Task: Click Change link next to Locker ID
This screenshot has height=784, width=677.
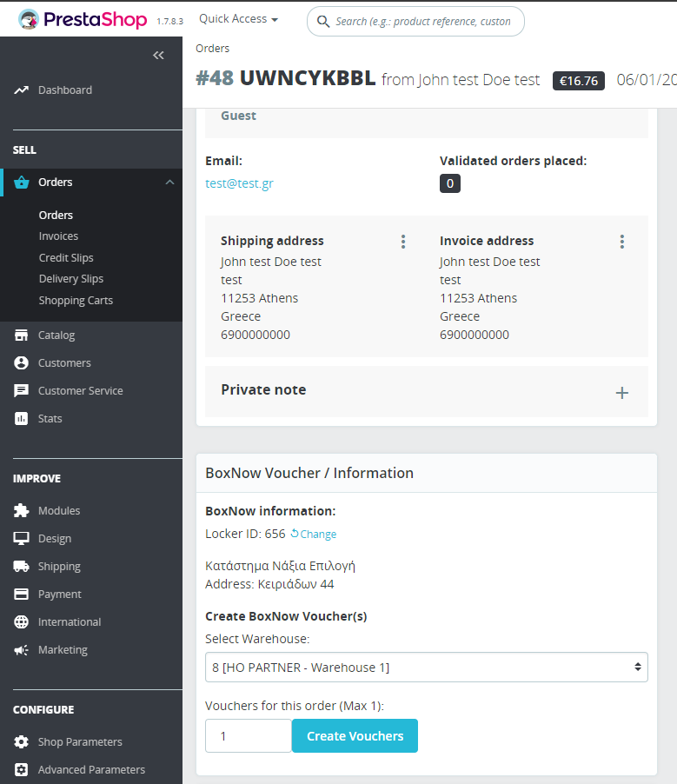Action: pos(314,535)
